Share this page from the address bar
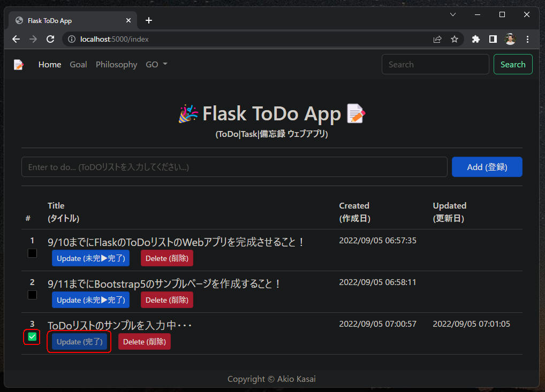545x392 pixels. (437, 39)
